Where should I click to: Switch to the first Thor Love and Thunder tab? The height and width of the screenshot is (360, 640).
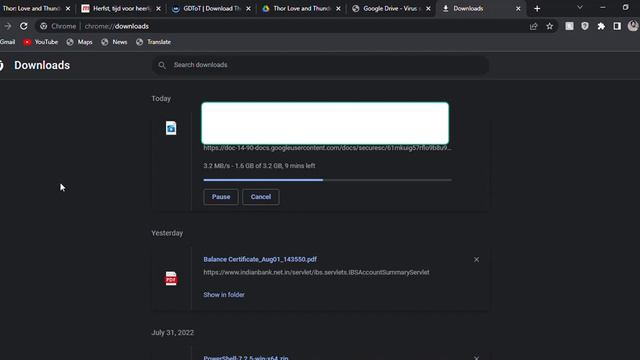[31, 9]
